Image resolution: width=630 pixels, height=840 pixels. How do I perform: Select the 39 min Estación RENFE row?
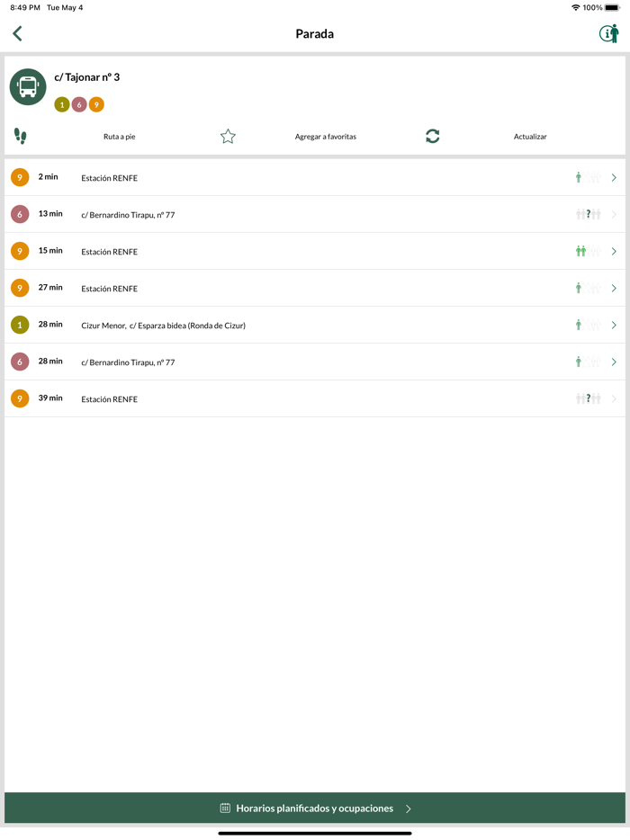pos(270,398)
